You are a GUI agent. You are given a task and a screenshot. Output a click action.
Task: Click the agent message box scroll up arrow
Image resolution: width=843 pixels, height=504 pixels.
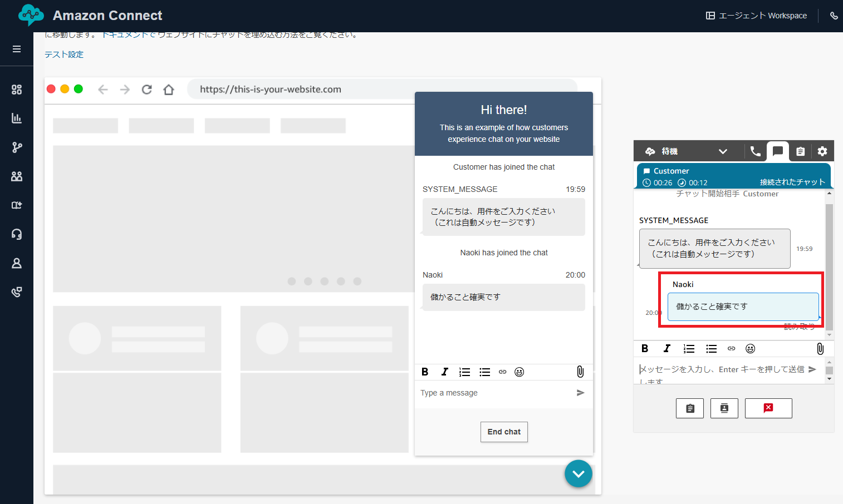829,362
